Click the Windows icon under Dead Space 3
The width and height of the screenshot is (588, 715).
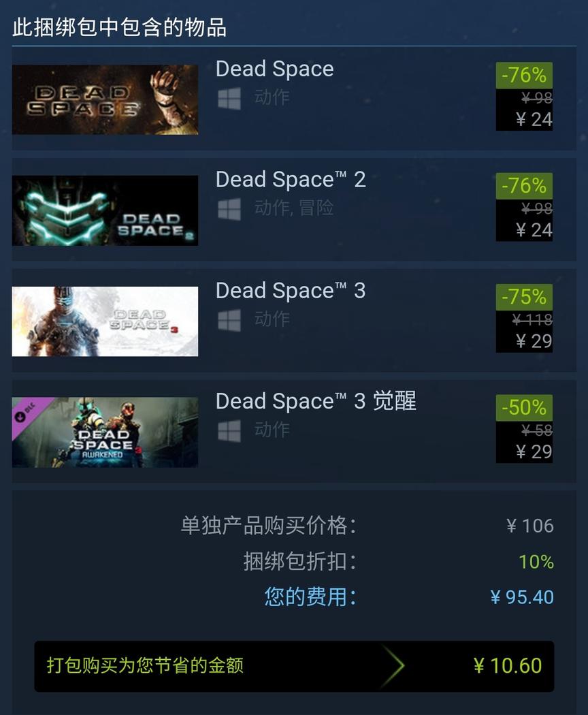click(229, 320)
